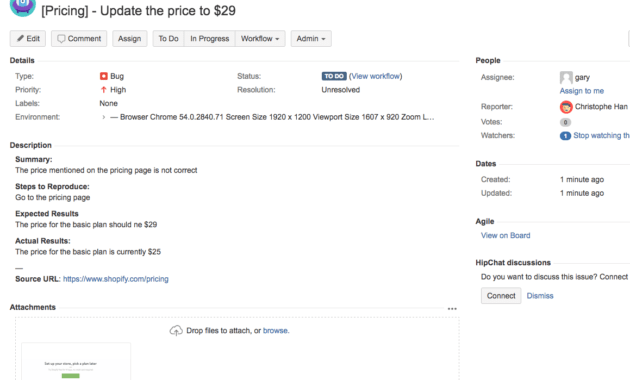Open the Workflow dropdown

[260, 39]
